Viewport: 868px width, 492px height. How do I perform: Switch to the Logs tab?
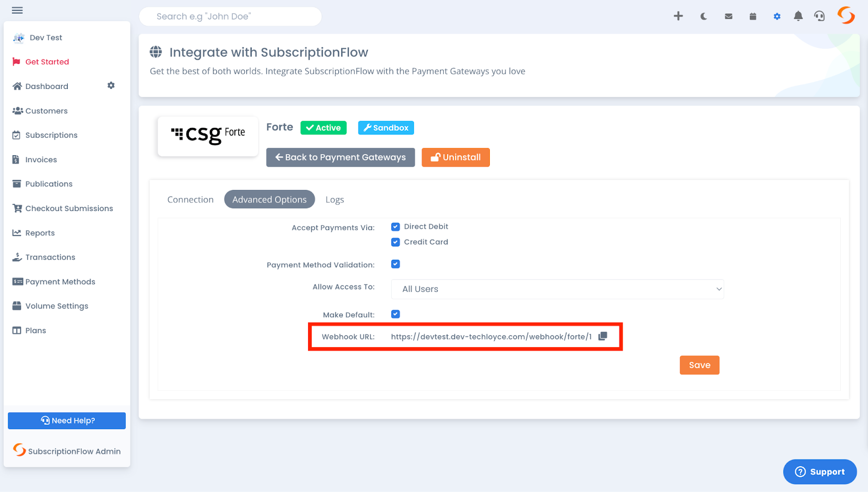click(334, 199)
